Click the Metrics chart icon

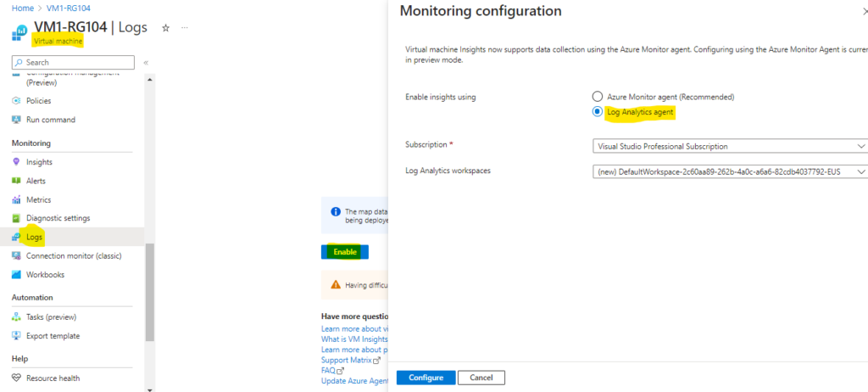click(x=16, y=199)
